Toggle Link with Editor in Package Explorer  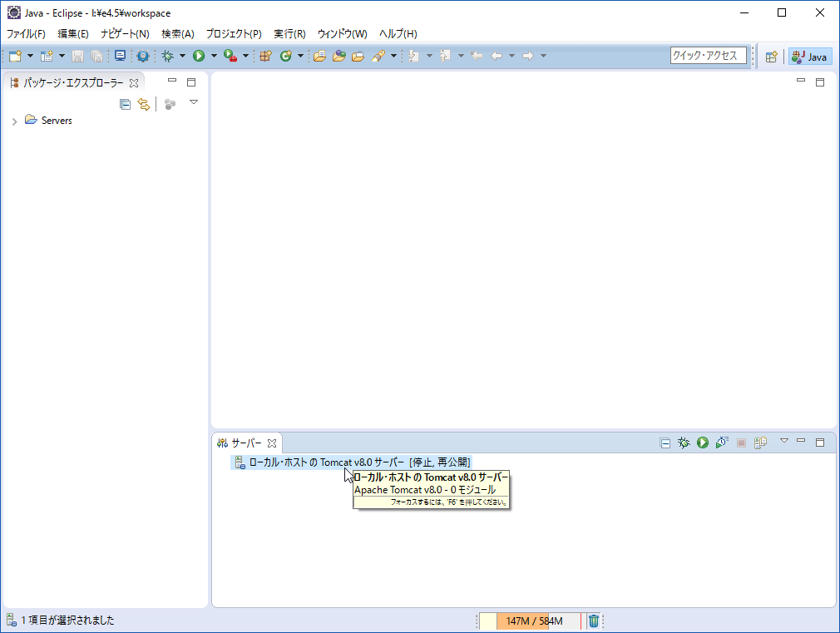tap(144, 104)
